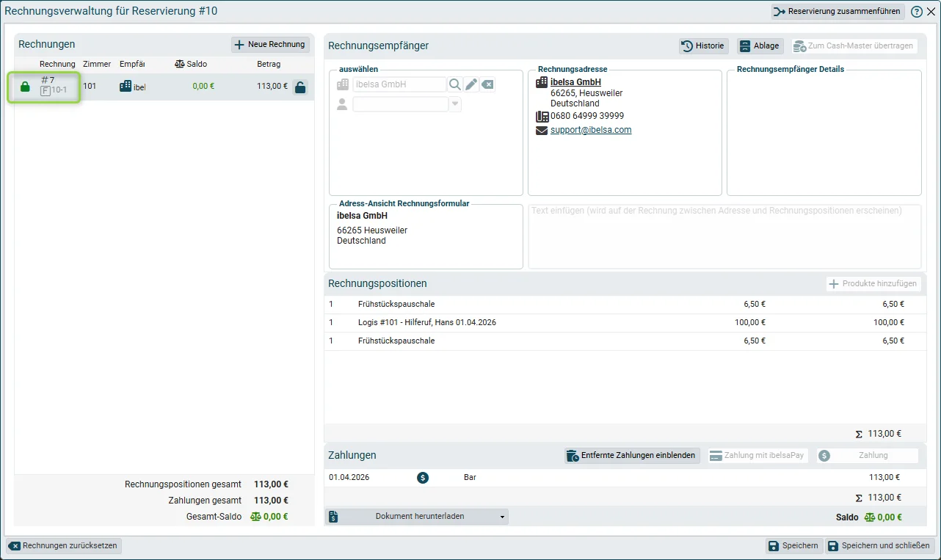This screenshot has width=941, height=560.
Task: Open the Historie view
Action: point(703,46)
